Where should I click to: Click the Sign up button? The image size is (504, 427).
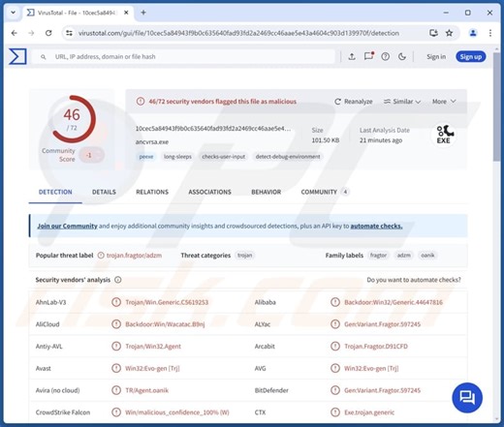point(471,57)
